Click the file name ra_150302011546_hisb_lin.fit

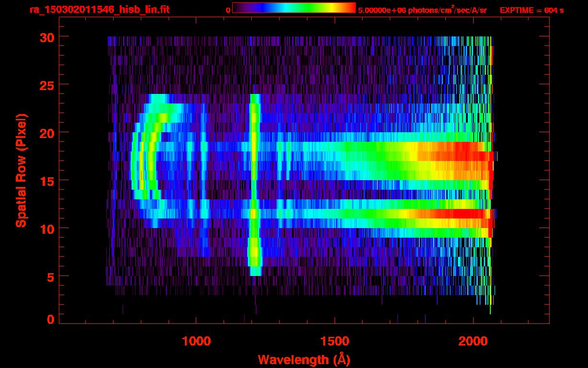pyautogui.click(x=99, y=10)
